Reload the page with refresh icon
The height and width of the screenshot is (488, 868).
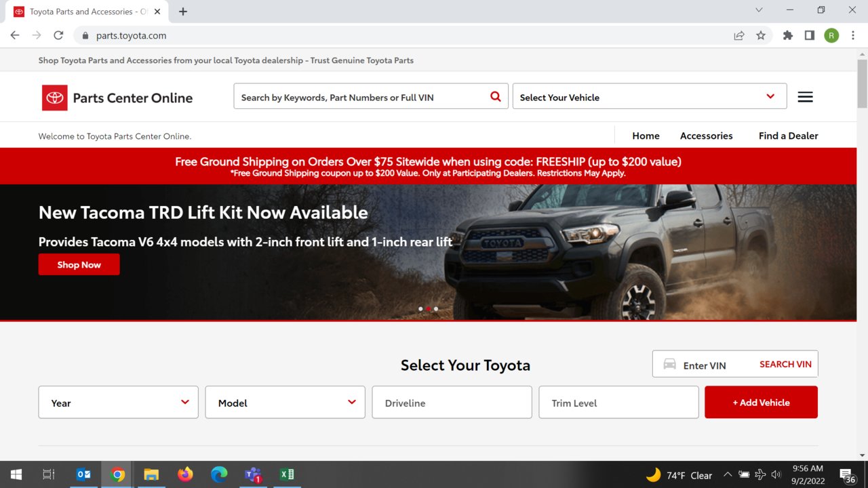[58, 35]
